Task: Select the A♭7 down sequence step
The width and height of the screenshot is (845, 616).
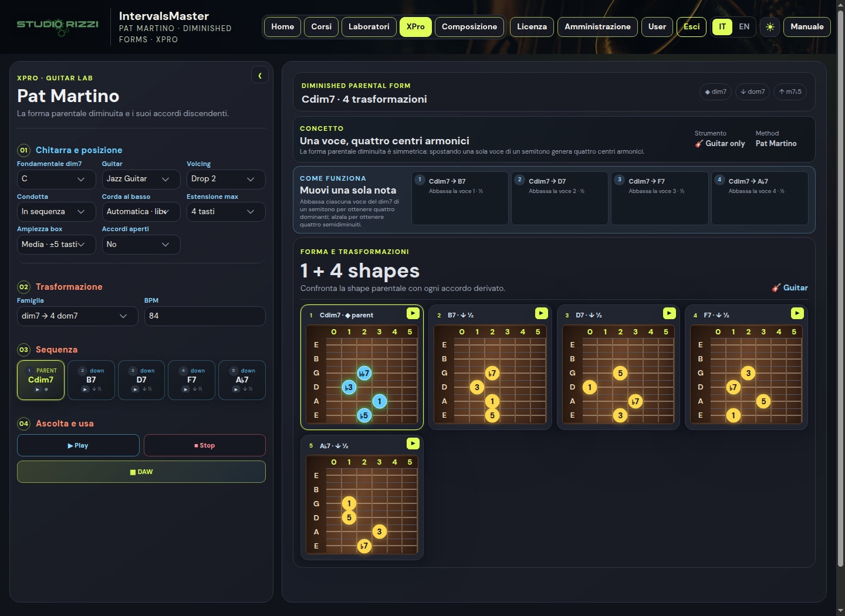Action: 242,380
